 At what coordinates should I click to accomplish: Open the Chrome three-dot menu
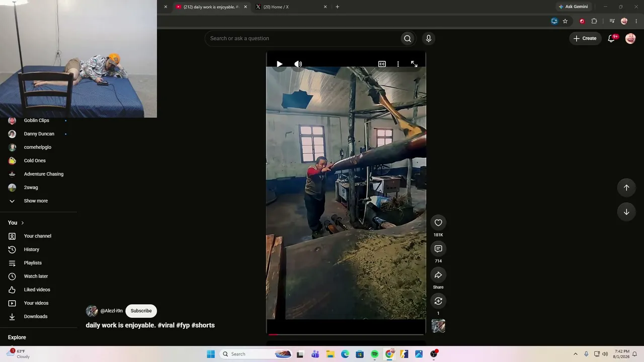click(x=636, y=21)
